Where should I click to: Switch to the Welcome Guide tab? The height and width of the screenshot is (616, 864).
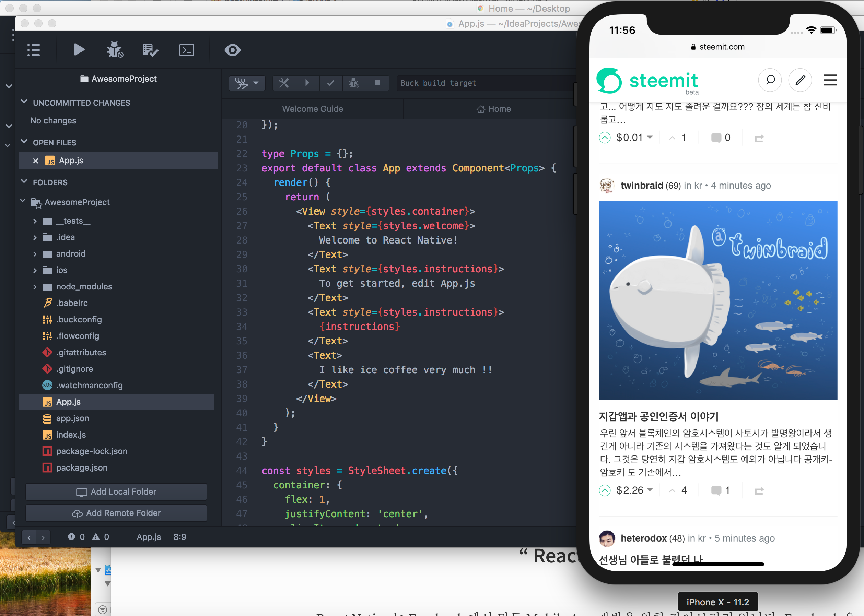[x=312, y=109]
